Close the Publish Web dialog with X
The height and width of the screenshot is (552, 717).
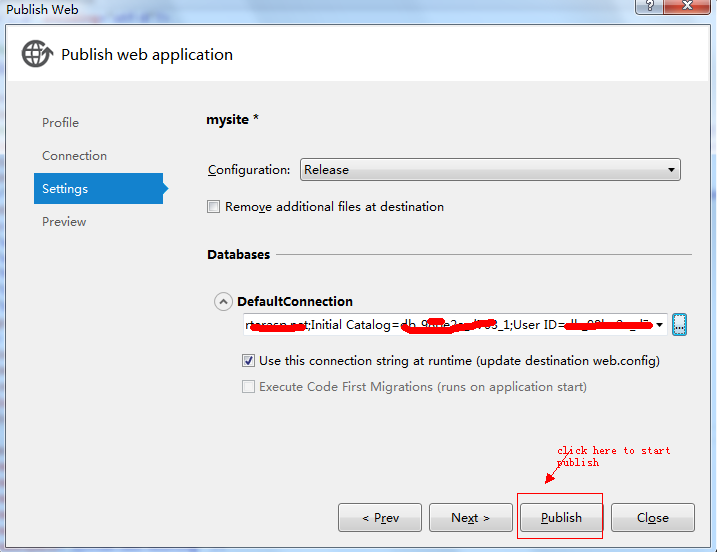[690, 6]
